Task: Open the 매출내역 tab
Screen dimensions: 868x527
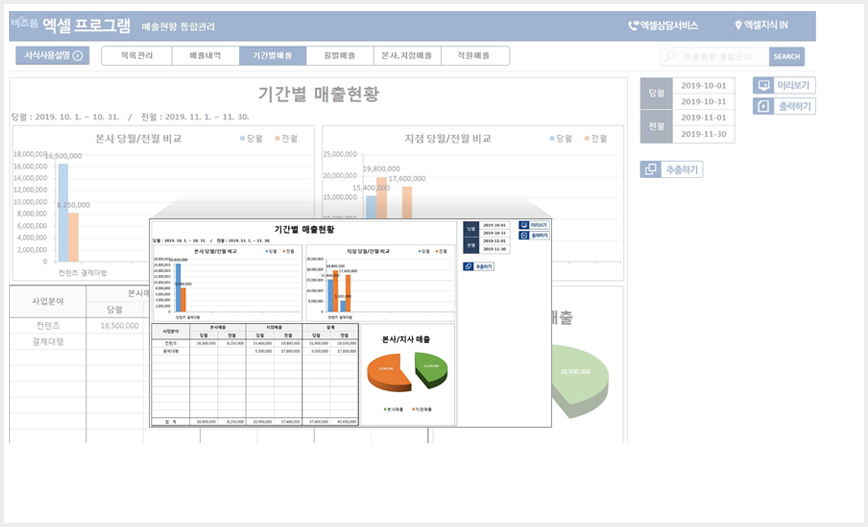Action: pyautogui.click(x=205, y=56)
